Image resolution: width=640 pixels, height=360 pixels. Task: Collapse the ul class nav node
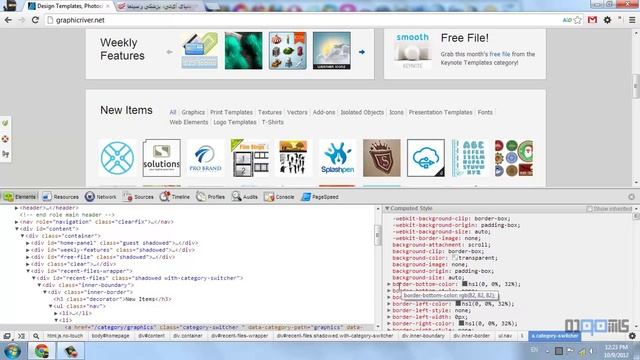[x=51, y=306]
